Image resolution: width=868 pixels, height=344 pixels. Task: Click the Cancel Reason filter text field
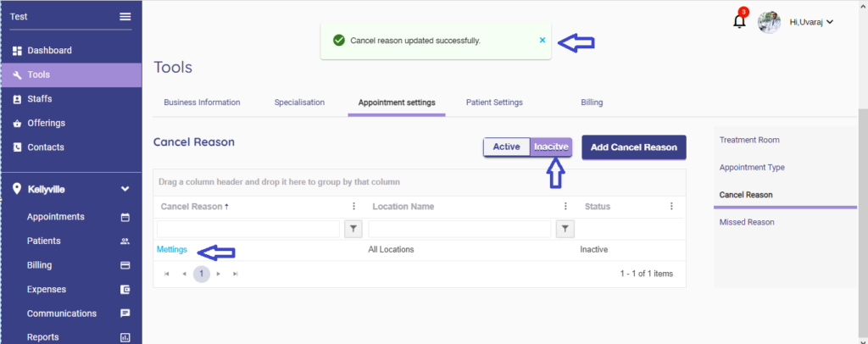tap(248, 229)
